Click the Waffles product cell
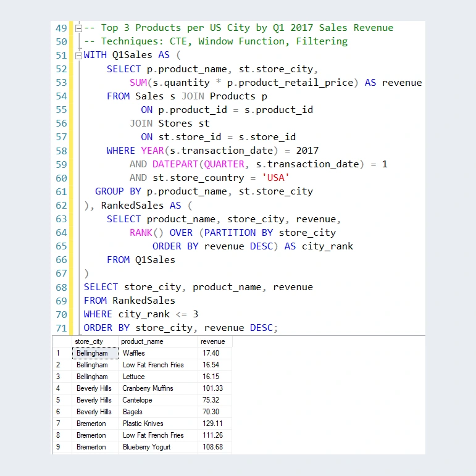This screenshot has height=476, width=476. [158, 353]
